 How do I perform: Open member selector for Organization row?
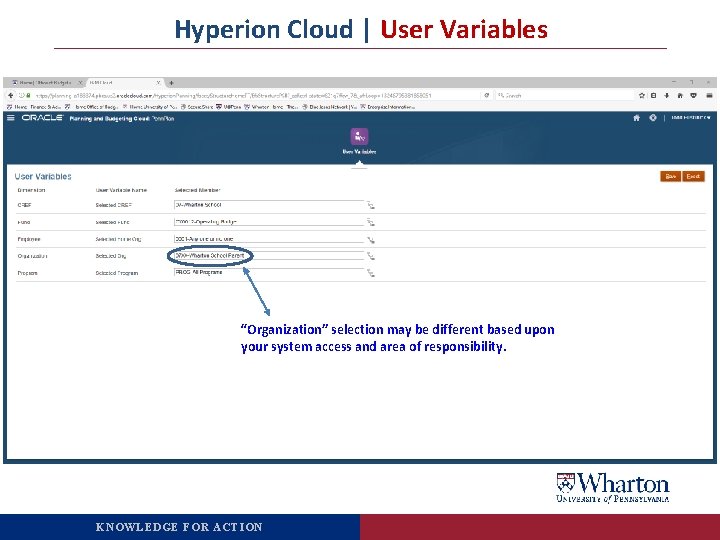point(371,256)
